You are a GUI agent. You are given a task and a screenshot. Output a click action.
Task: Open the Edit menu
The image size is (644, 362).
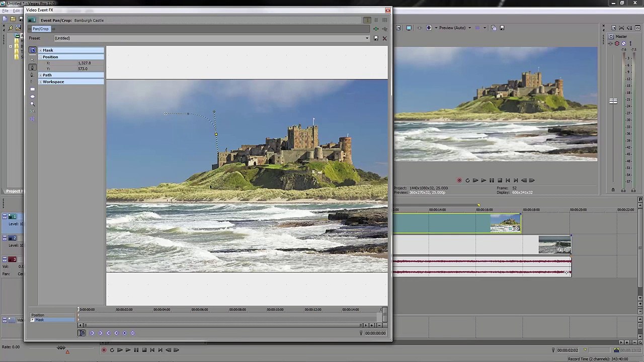click(16, 11)
